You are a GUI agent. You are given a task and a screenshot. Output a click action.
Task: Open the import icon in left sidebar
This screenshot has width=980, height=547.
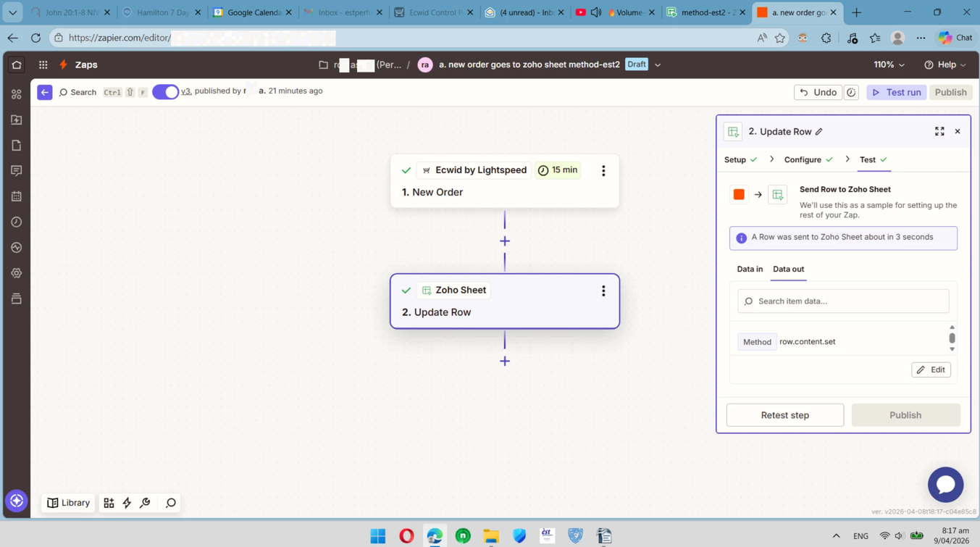point(17,120)
